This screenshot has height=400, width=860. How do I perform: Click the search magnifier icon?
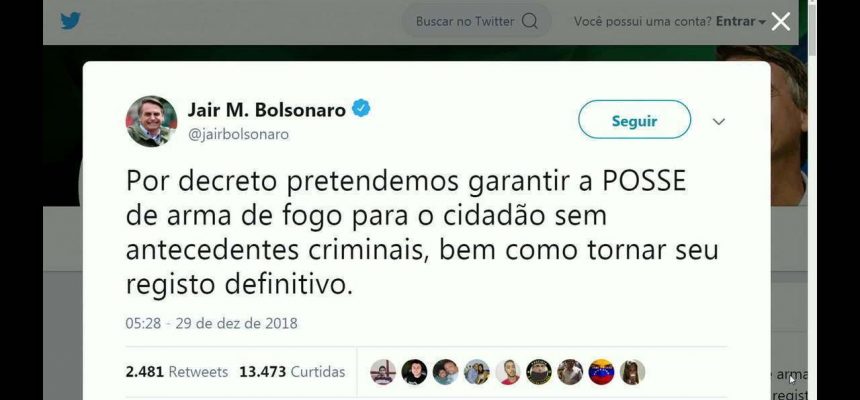[x=529, y=21]
